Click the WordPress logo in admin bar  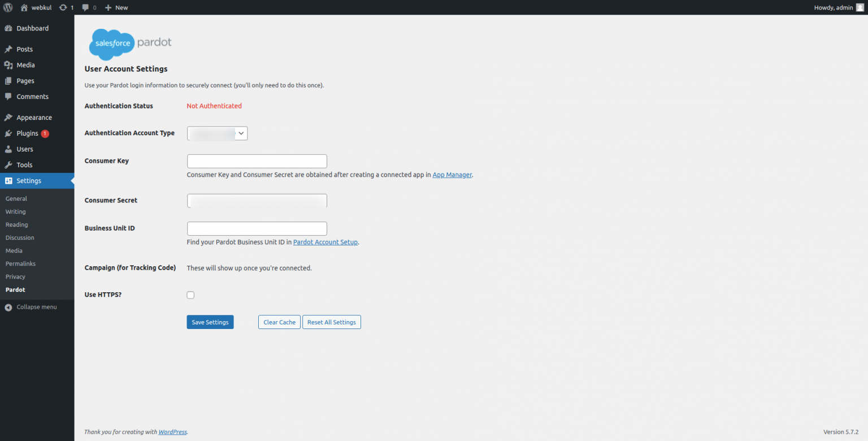click(x=8, y=7)
